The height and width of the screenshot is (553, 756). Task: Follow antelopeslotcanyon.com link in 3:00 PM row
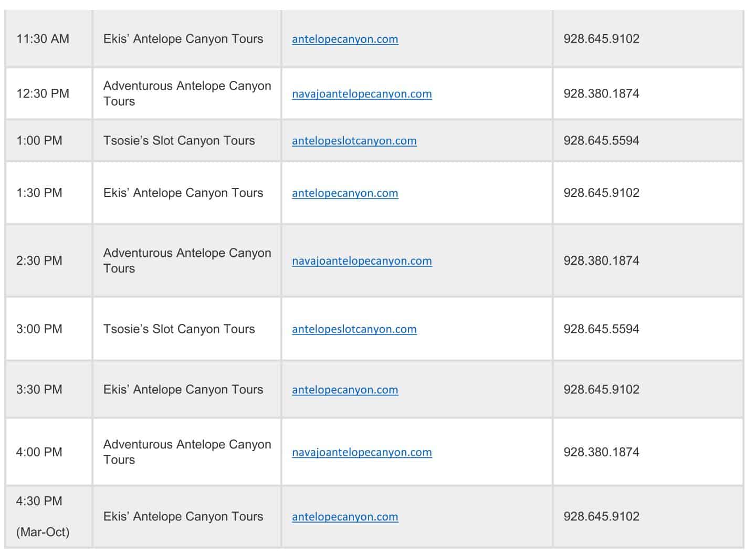(x=354, y=329)
